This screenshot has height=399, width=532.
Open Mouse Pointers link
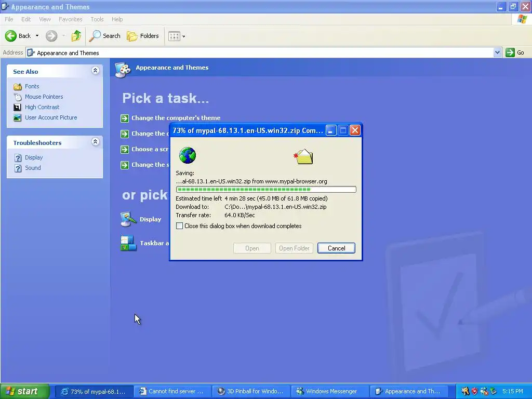coord(44,97)
